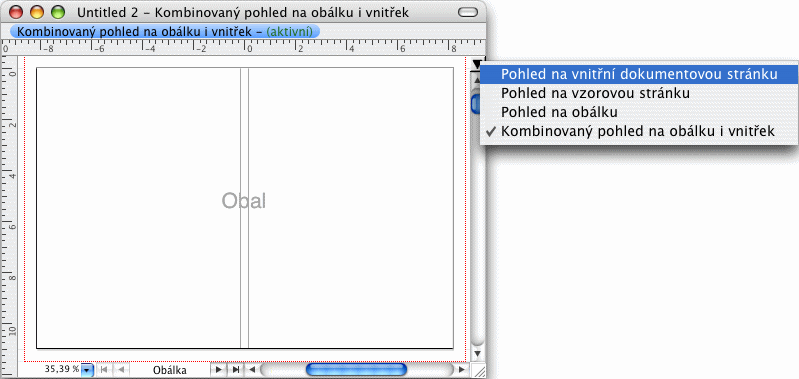Open the zoom percentage dropdown arrow
The height and width of the screenshot is (379, 799).
[88, 369]
